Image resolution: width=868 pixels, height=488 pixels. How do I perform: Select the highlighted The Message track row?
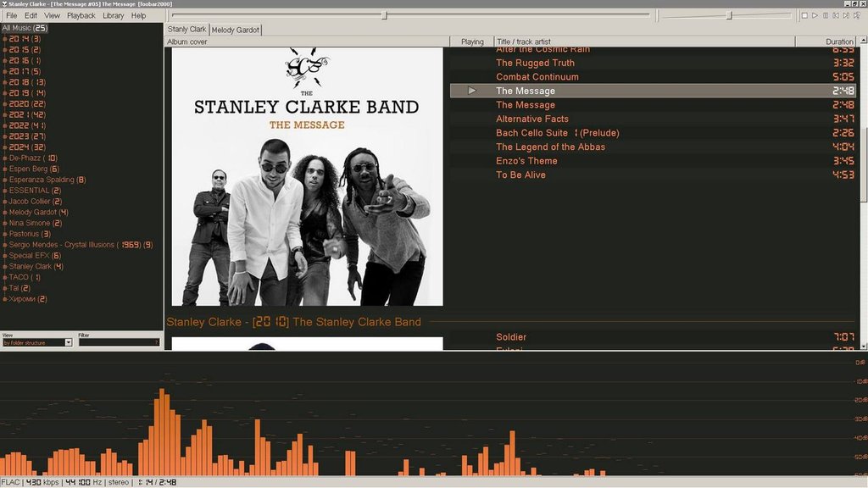click(x=654, y=91)
